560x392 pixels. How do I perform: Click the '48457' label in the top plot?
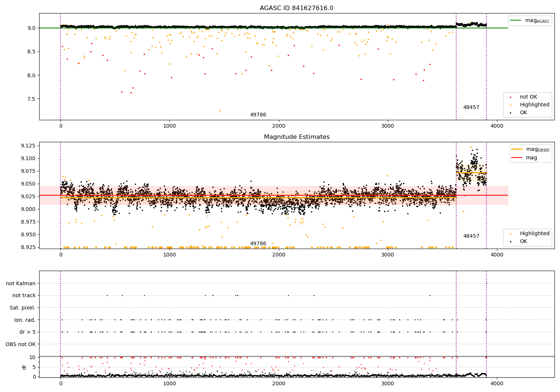pos(471,108)
